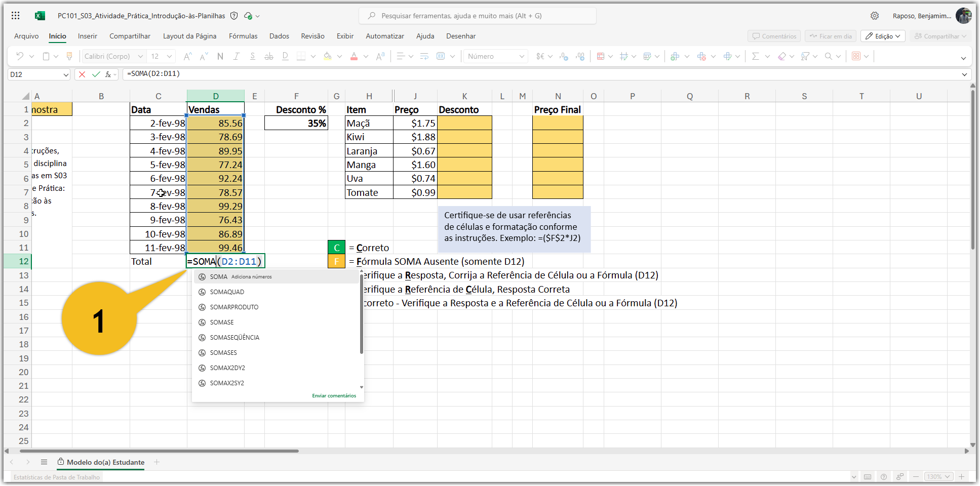
Task: Switch to the Dados tab
Action: [279, 36]
